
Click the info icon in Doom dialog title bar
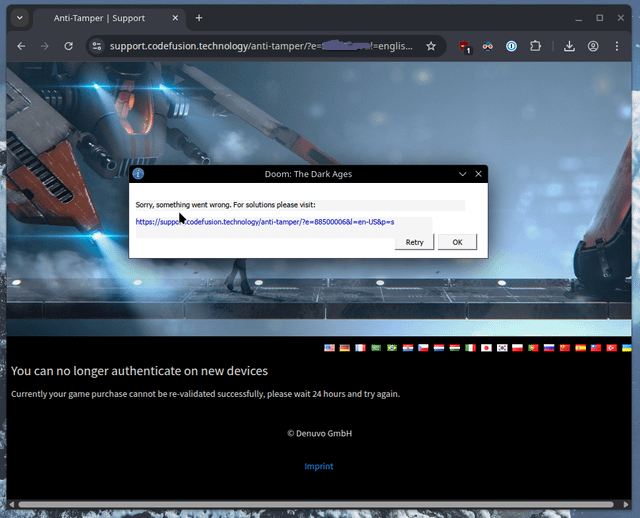pos(138,174)
